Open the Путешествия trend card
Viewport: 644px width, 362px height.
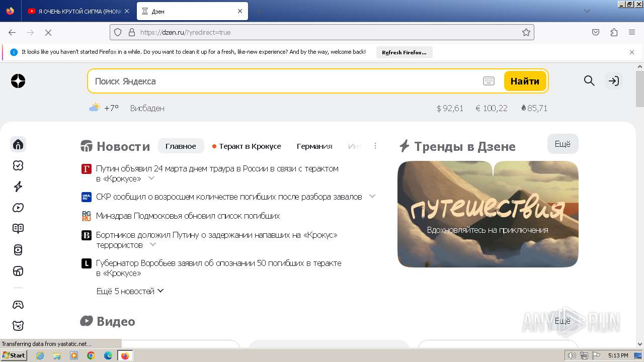pyautogui.click(x=488, y=214)
